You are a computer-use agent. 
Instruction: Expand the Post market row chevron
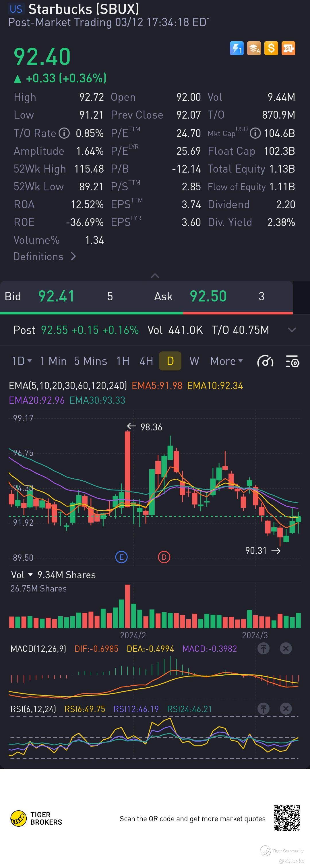pos(292,330)
